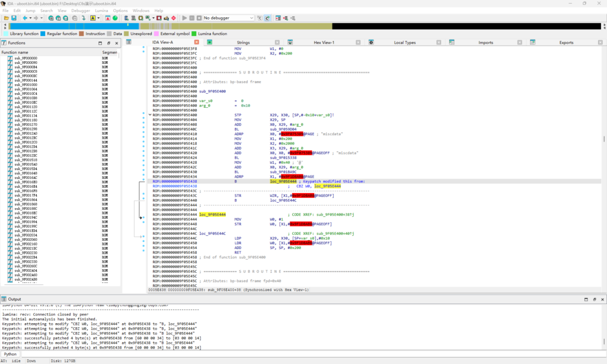The image size is (607, 364).
Task: Click the save database disk icon
Action: tap(14, 18)
